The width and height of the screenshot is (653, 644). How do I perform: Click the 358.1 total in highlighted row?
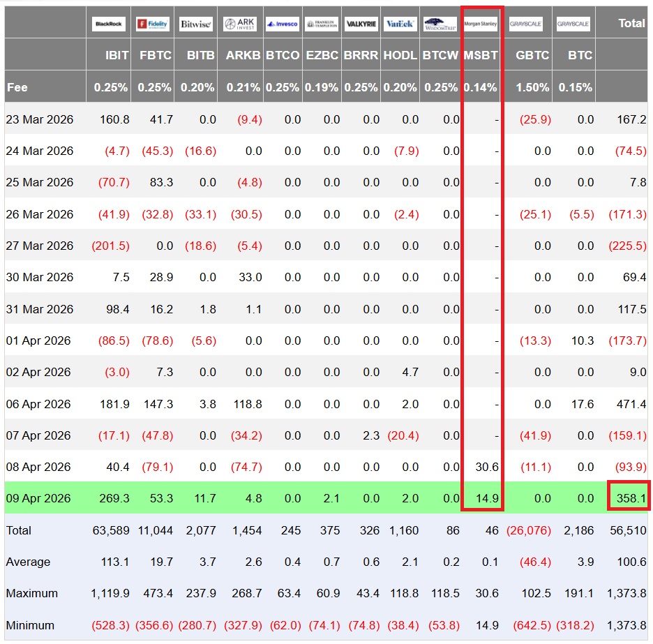pyautogui.click(x=631, y=498)
